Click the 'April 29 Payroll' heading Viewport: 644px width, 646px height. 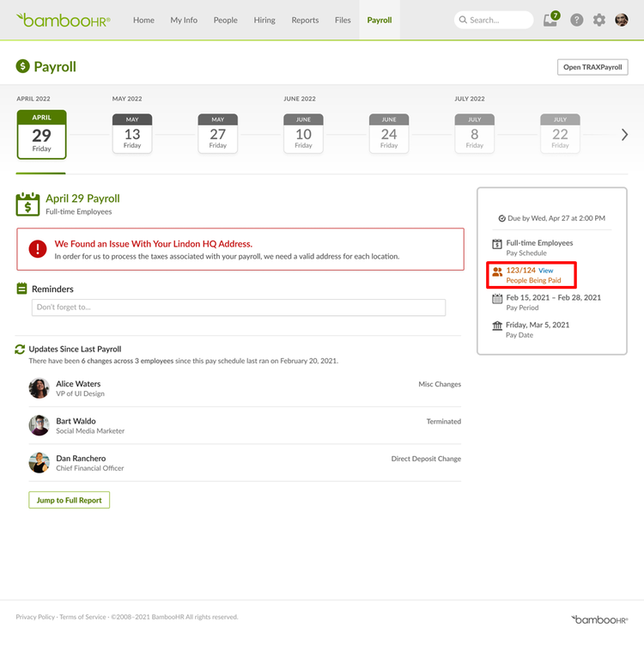point(82,198)
